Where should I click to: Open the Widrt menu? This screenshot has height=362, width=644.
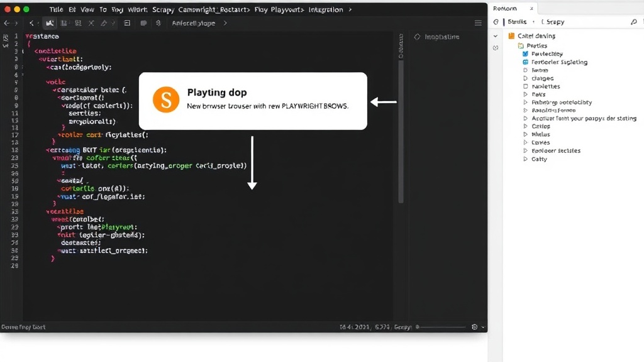click(138, 9)
